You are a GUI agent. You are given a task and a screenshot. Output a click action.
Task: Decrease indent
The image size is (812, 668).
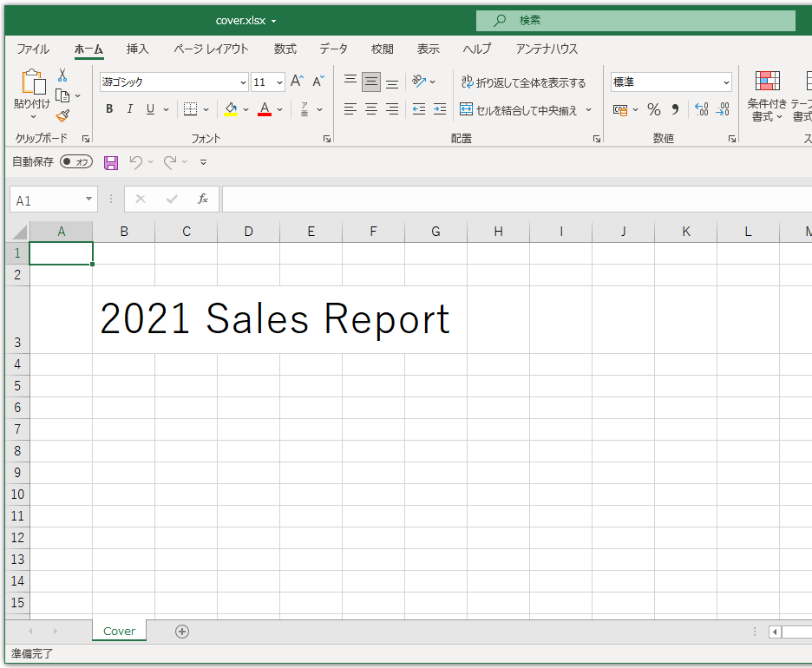(x=419, y=109)
